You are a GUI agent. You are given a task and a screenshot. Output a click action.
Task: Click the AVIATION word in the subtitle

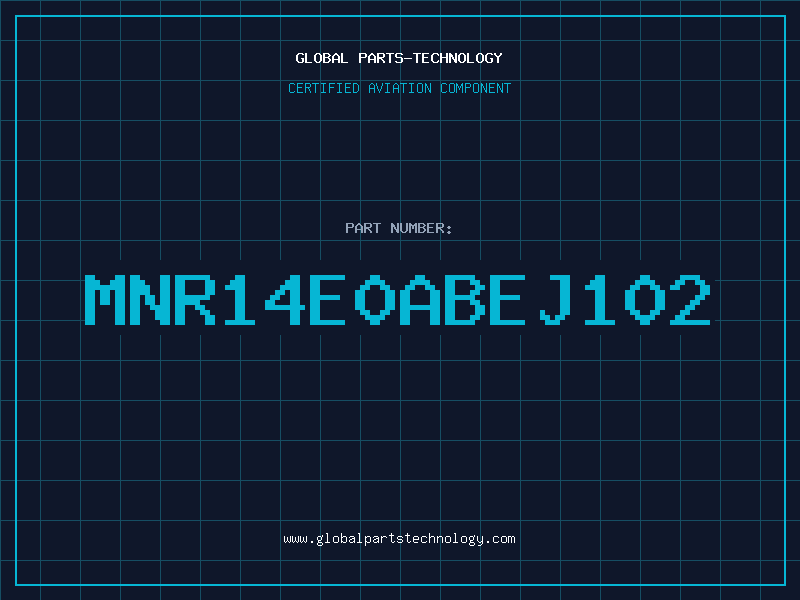point(400,88)
